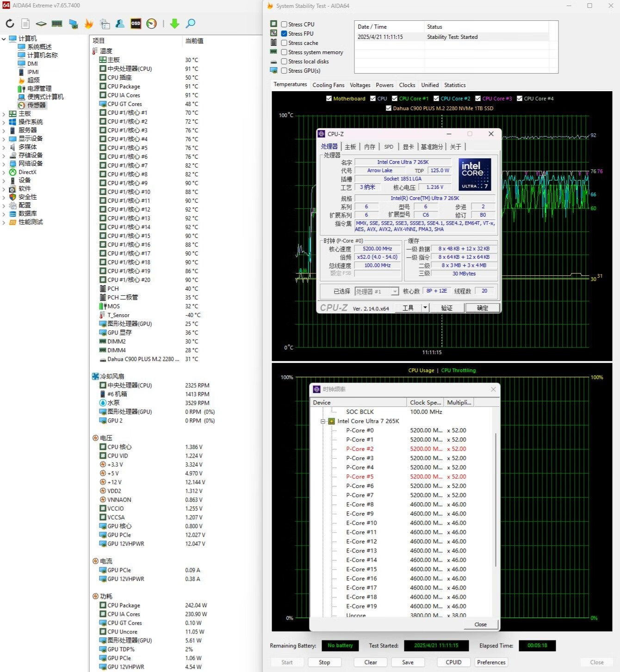
Task: Toggle Motherboard graph legend checkbox
Action: click(329, 99)
